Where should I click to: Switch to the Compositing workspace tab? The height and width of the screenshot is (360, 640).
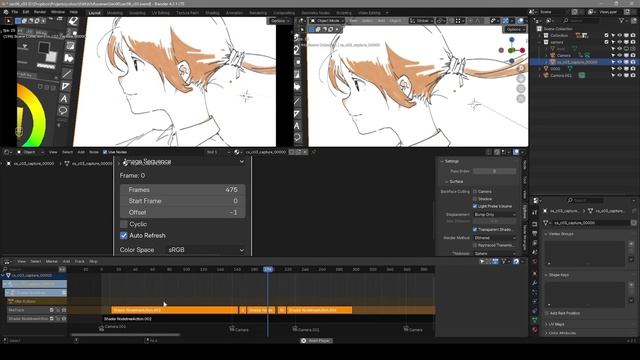pos(284,13)
